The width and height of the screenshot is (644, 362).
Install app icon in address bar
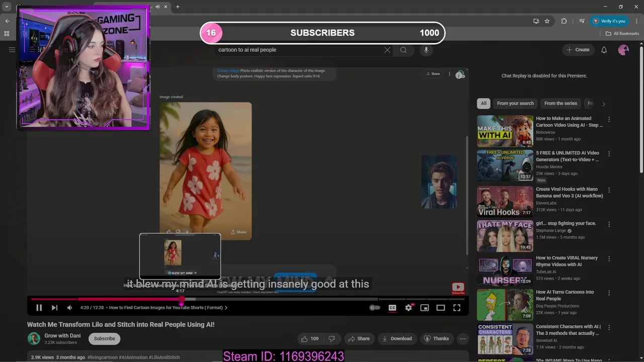(x=536, y=21)
